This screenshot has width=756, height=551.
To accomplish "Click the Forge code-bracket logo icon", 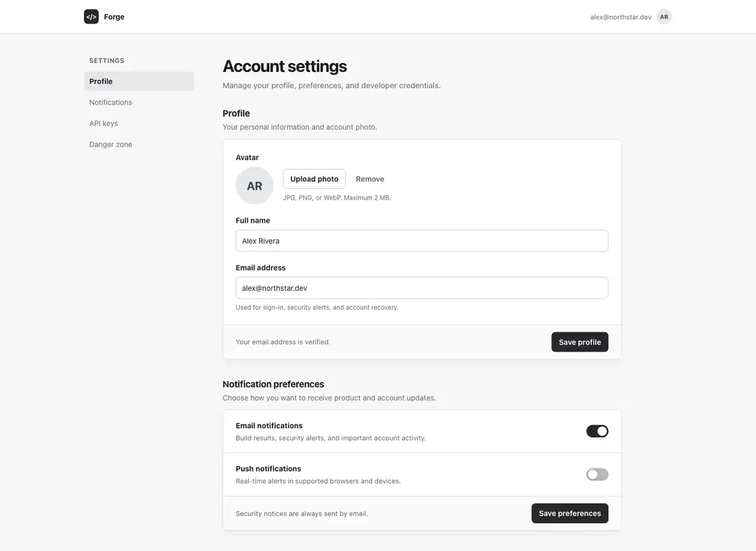I will (91, 16).
